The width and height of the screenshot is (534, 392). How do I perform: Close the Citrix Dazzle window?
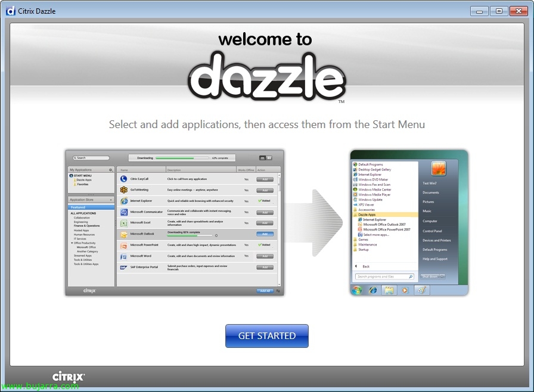point(519,11)
